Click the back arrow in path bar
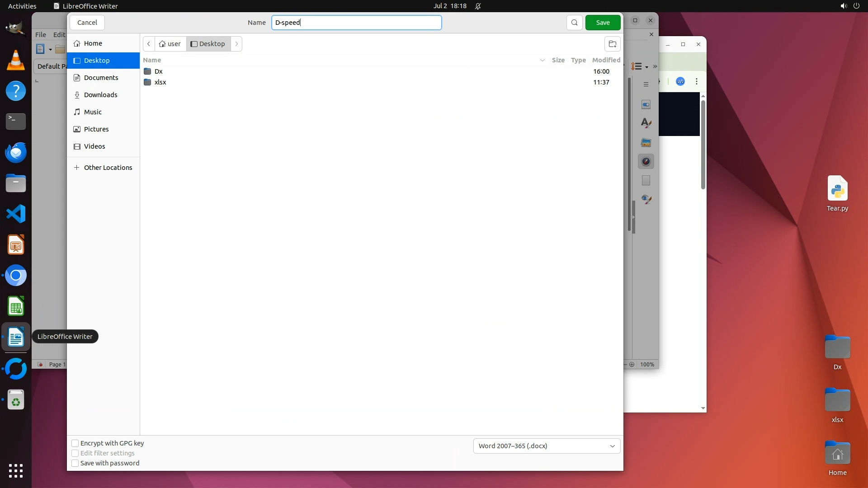 pos(149,44)
